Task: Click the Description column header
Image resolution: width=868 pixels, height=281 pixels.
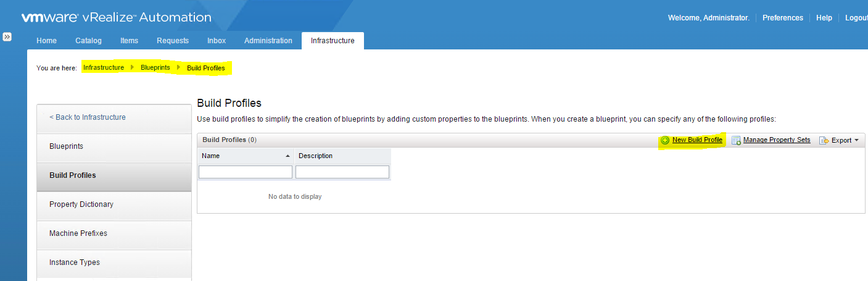Action: (342, 156)
